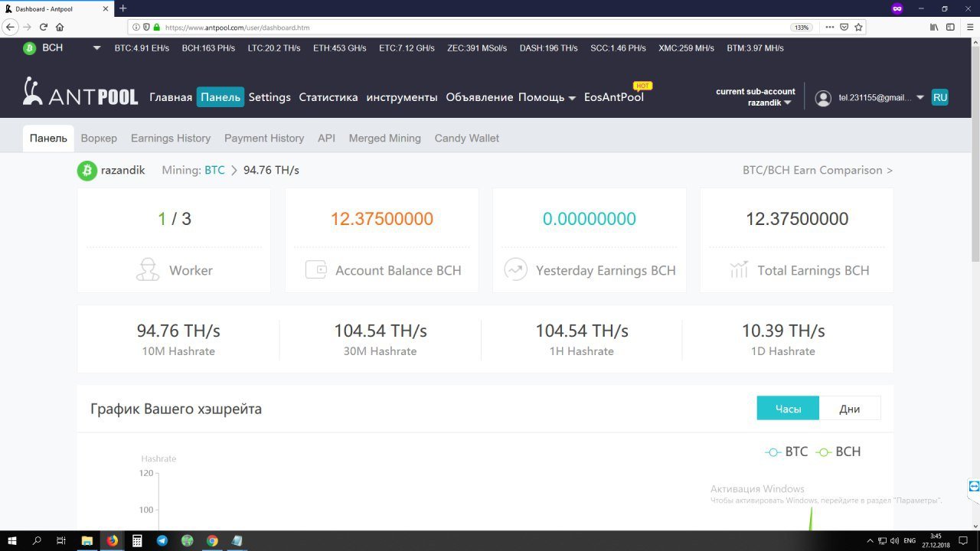Click the Worker person icon

[147, 269]
